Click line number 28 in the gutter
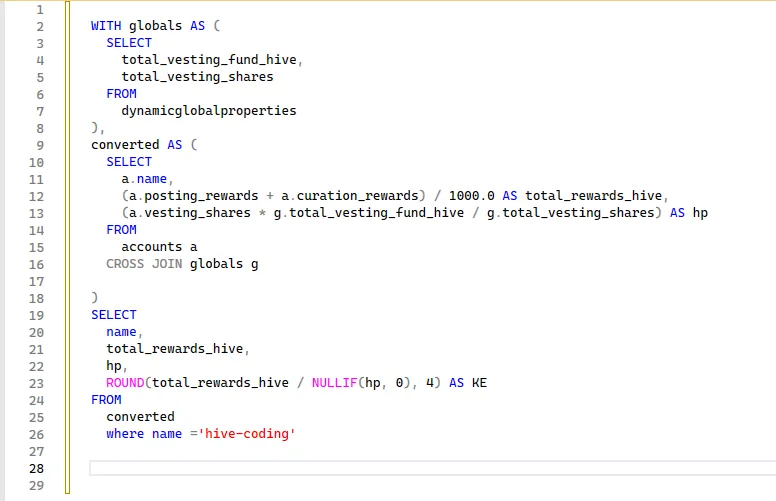Image resolution: width=776 pixels, height=501 pixels. click(36, 468)
